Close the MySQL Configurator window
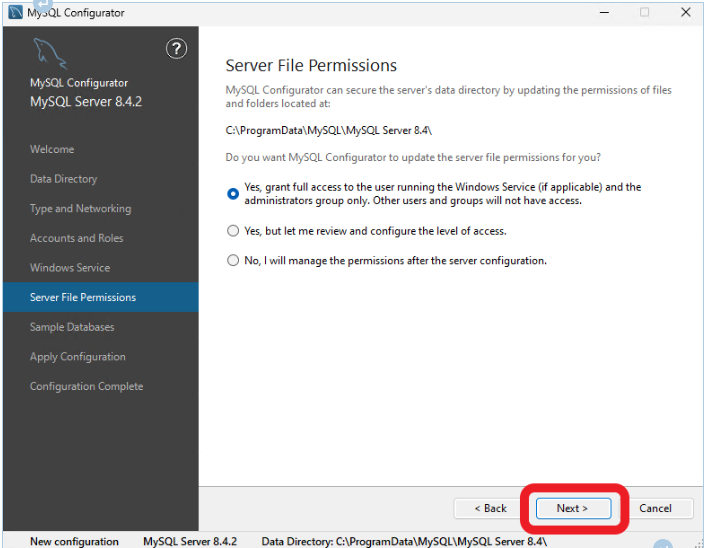 coord(684,12)
